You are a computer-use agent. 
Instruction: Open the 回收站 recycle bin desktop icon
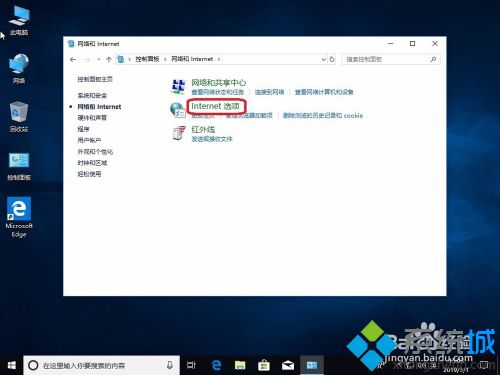coord(19,117)
